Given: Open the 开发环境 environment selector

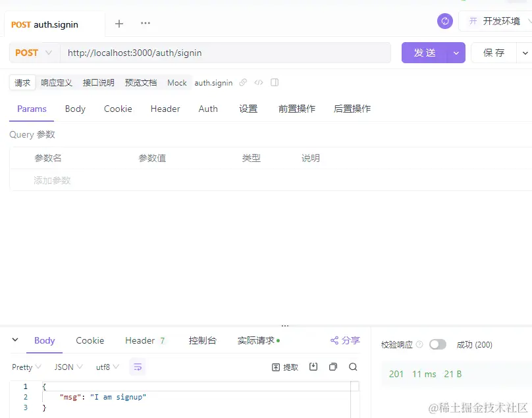Looking at the screenshot, I should click(x=495, y=21).
